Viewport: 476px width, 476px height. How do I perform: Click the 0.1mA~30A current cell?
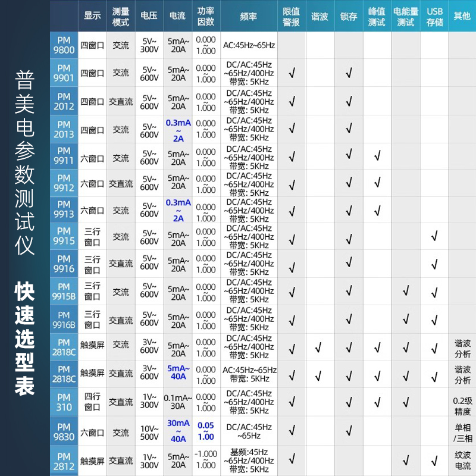tap(178, 402)
